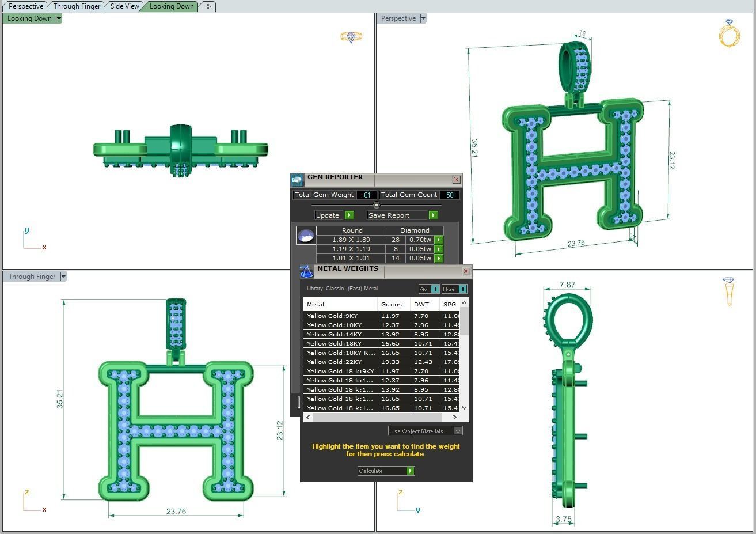Click green arrow for 1.89 X 1.89 row

439,240
